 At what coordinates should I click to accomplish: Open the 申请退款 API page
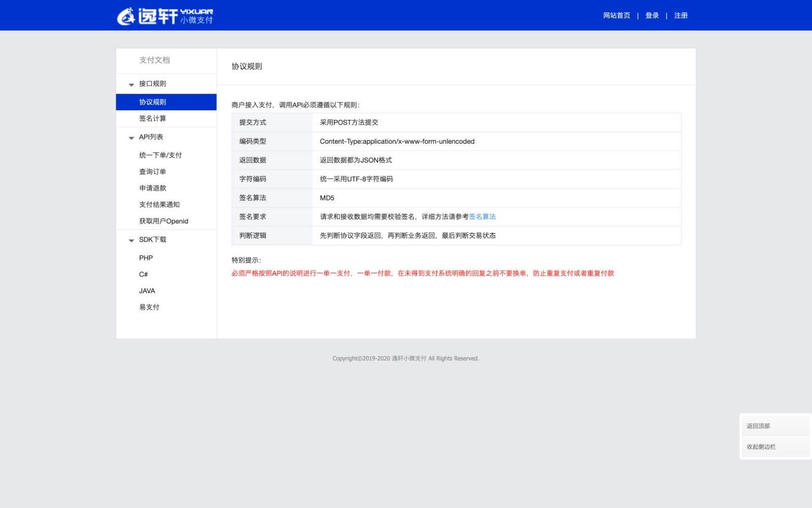coord(153,188)
